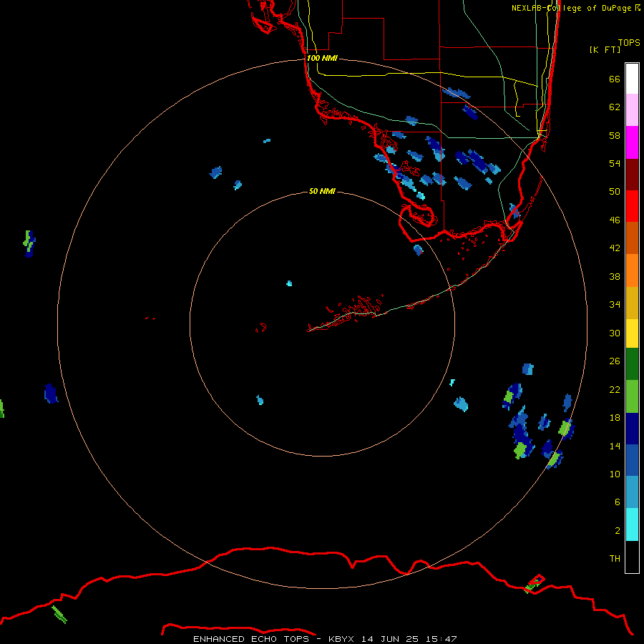Image resolution: width=644 pixels, height=644 pixels.
Task: Click the legend value 10
Action: click(615, 474)
